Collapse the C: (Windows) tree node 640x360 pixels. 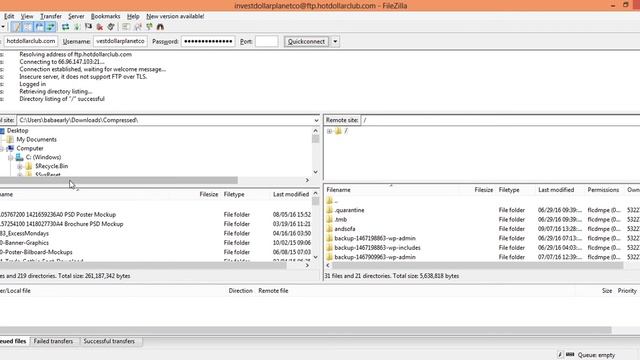point(11,158)
